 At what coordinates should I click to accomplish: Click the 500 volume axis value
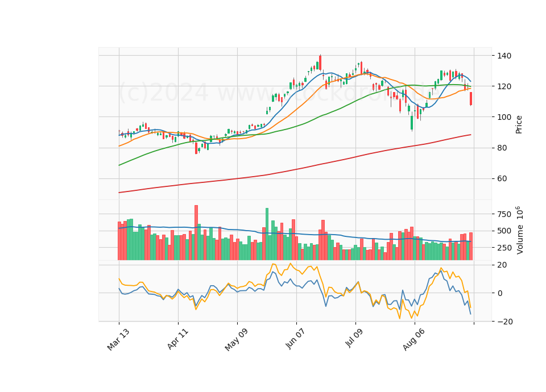coord(504,231)
